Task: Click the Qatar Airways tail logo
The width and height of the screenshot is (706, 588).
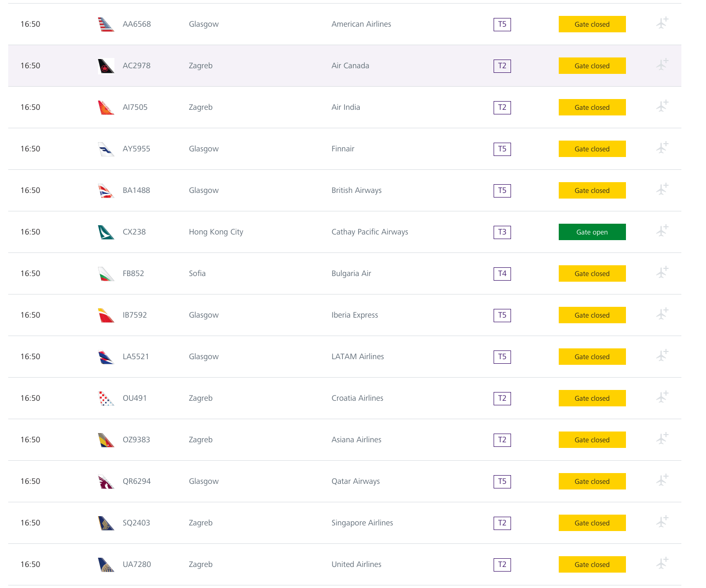Action: tap(106, 481)
